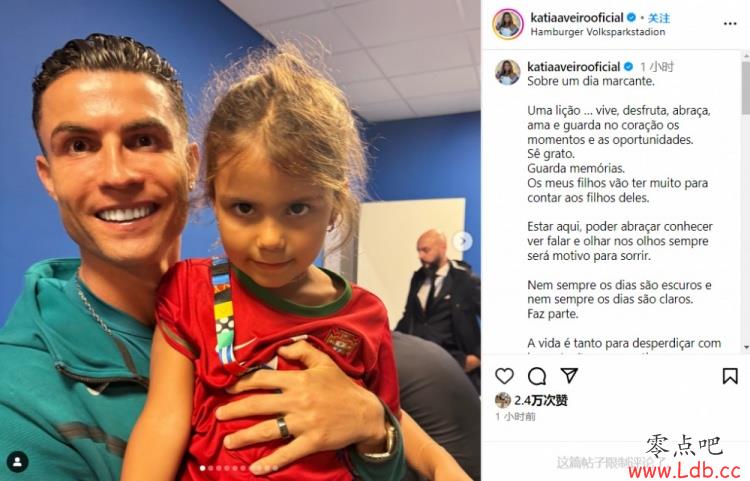Click the caption panel scrollbar thumb
This screenshot has height=481, width=750.
click(x=746, y=87)
